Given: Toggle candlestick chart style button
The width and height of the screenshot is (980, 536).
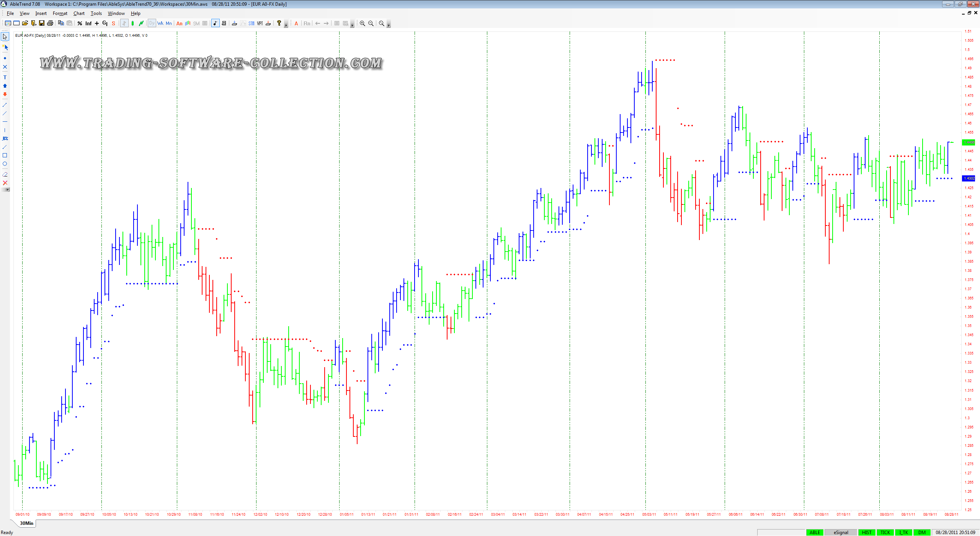Looking at the screenshot, I should [133, 23].
